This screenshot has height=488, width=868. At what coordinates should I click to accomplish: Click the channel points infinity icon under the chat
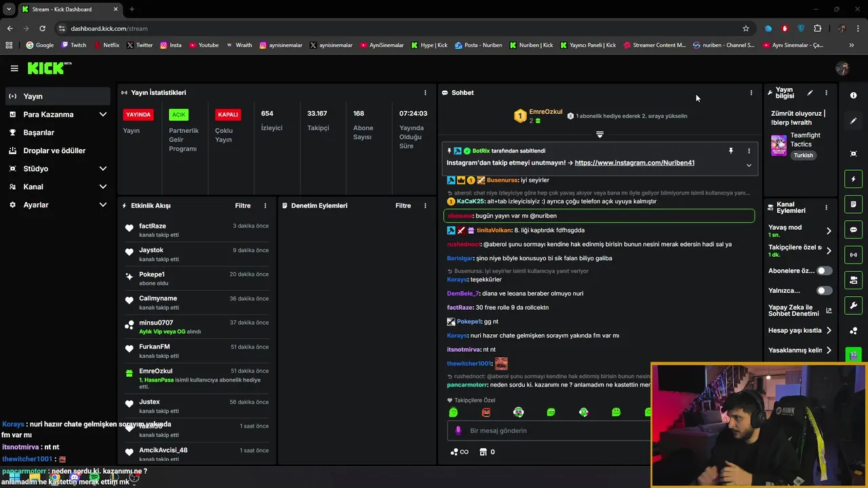[459, 452]
